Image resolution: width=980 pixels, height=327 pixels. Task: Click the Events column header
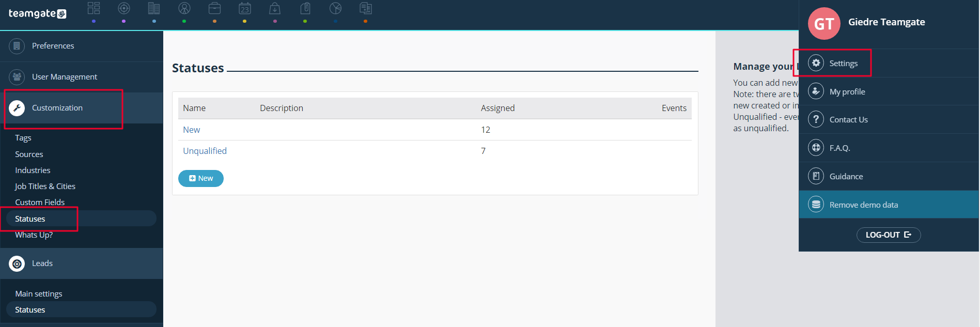click(x=674, y=108)
